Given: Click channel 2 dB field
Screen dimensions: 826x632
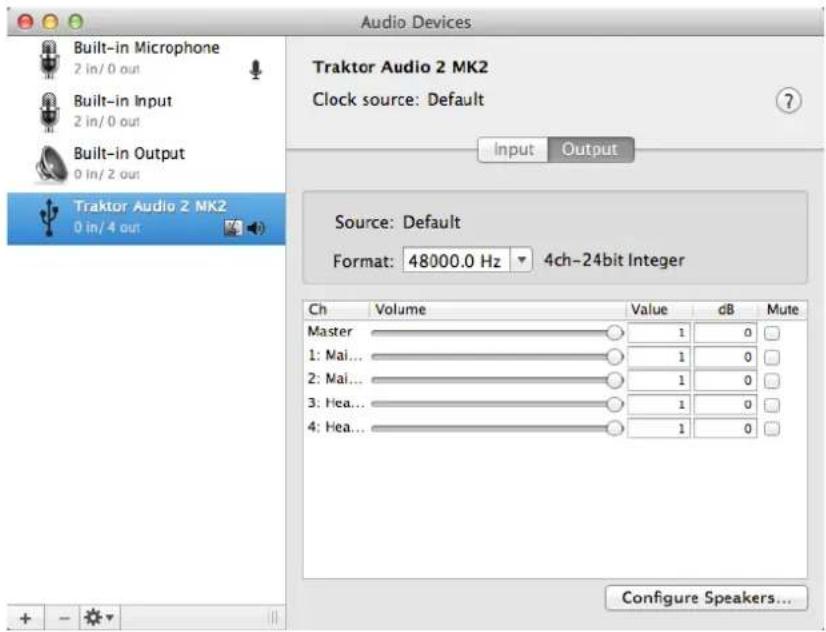Looking at the screenshot, I should (725, 381).
